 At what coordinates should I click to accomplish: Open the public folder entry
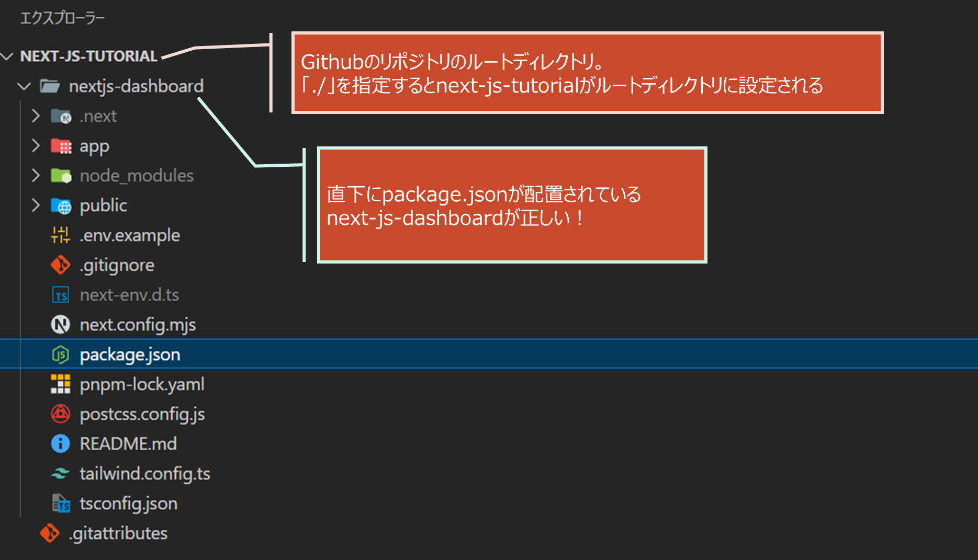[x=103, y=205]
